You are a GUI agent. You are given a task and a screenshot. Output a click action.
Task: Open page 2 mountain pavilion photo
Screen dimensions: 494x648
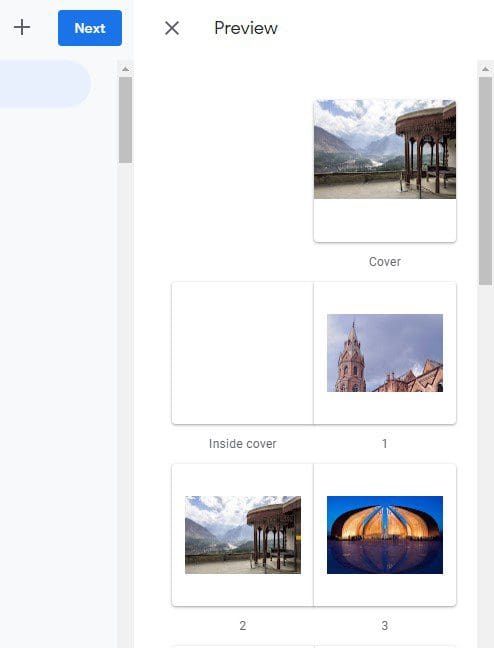tap(243, 535)
